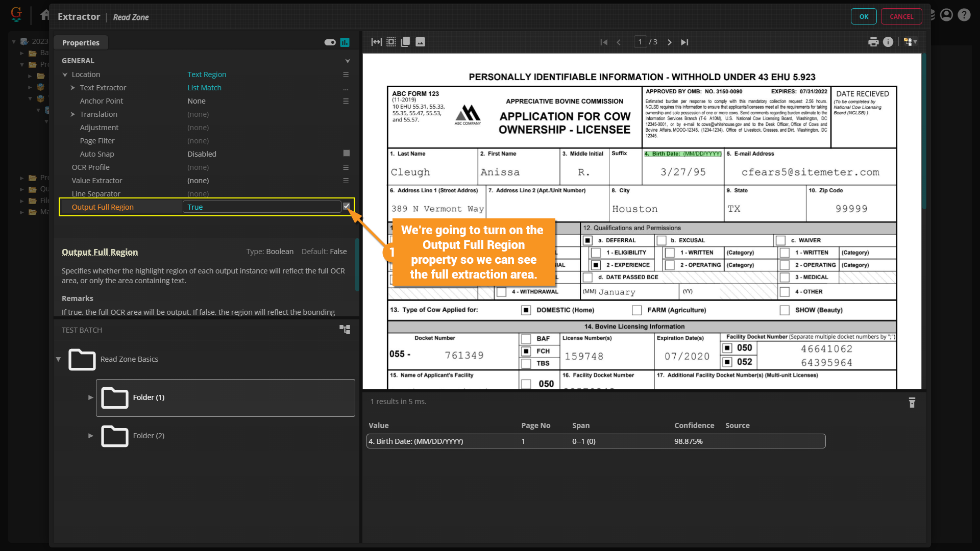Click the clear results filter icon
Viewport: 980px width, 551px height.
(912, 403)
